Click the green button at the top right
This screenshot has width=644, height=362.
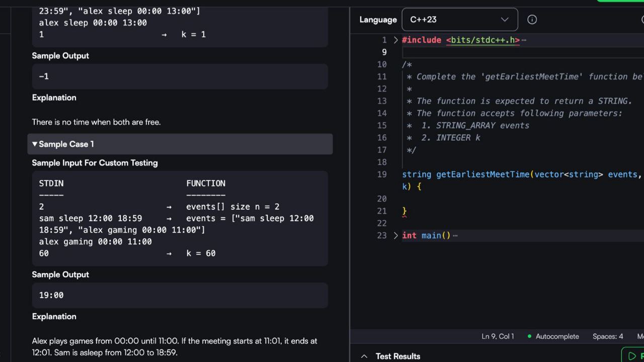[620, 1]
